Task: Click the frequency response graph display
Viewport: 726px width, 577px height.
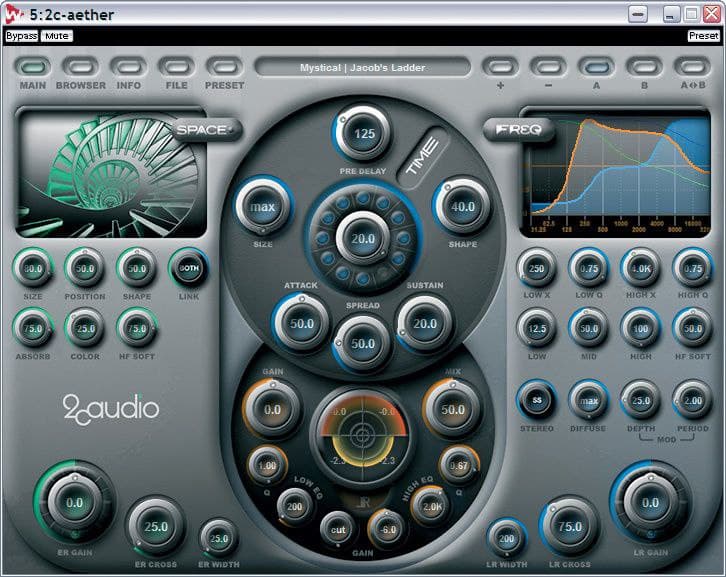Action: [x=616, y=172]
